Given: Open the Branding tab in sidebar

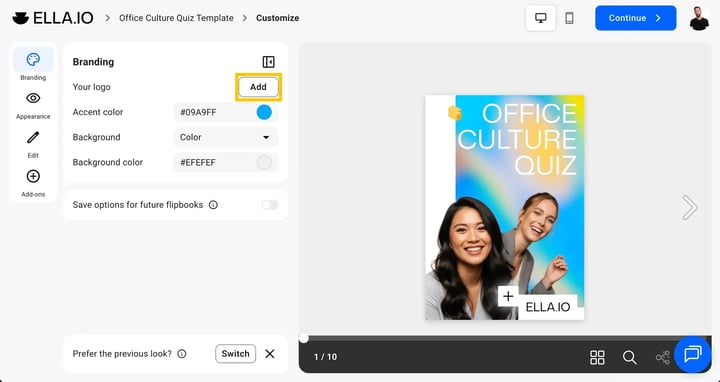Looking at the screenshot, I should point(33,66).
